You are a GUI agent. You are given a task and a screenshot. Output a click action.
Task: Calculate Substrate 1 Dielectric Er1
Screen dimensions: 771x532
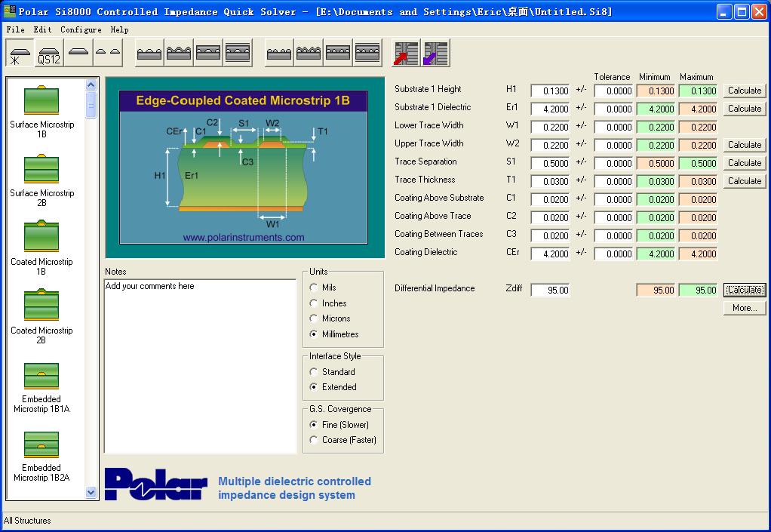click(745, 109)
